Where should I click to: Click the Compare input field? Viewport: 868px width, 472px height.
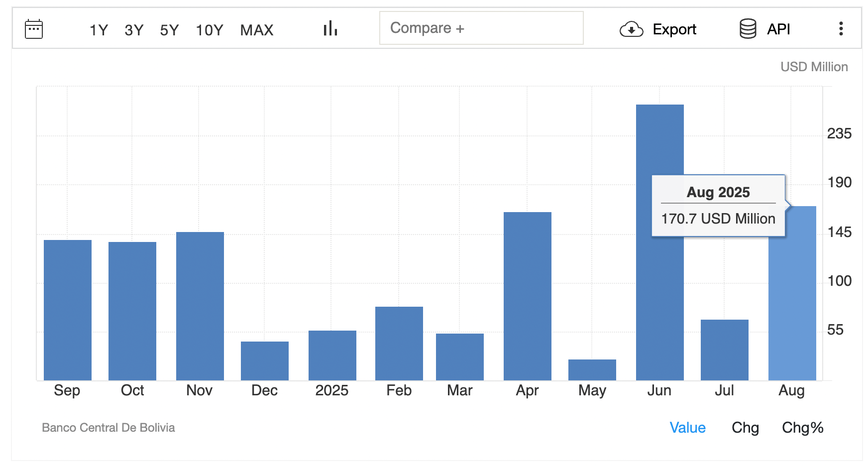click(481, 28)
